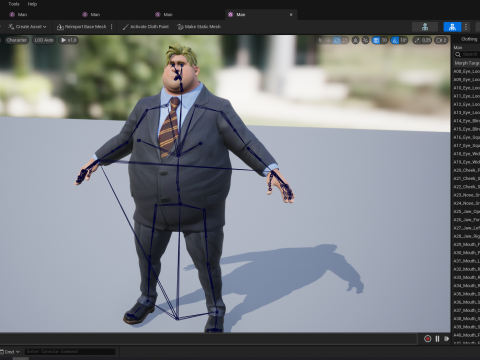Image resolution: width=480 pixels, height=360 pixels.
Task: Open the Character viewport menu
Action: click(x=17, y=40)
